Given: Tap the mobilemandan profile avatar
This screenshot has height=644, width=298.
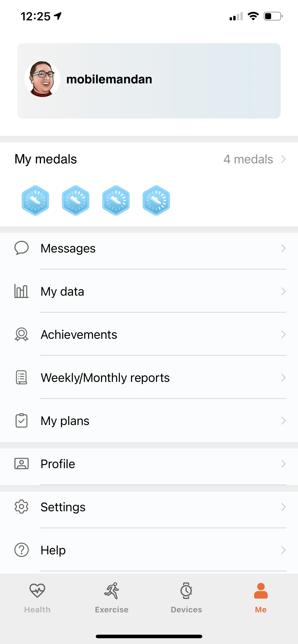Looking at the screenshot, I should pos(42,79).
